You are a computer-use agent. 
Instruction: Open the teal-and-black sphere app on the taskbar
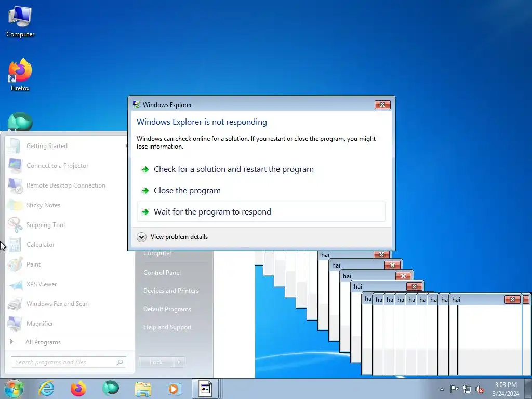(111, 389)
